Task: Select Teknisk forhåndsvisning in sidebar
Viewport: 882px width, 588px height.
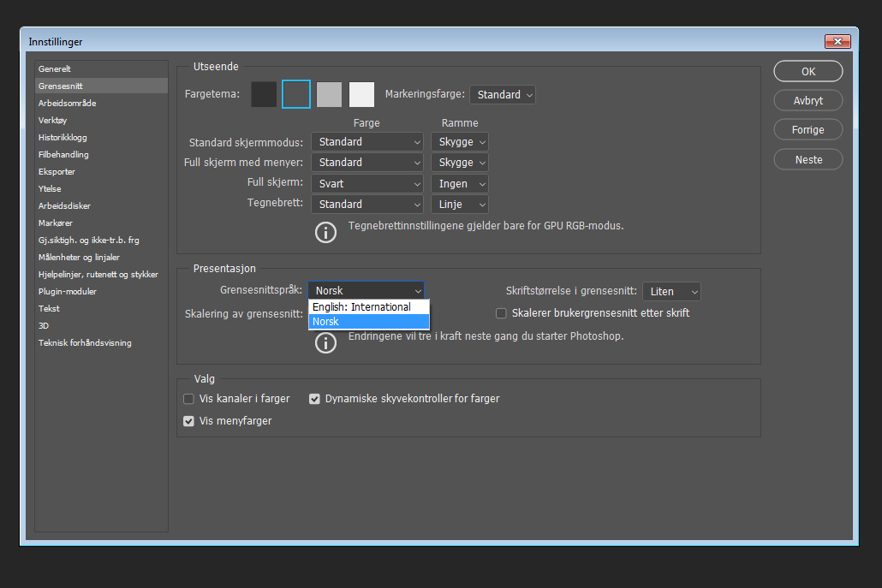Action: click(101, 342)
